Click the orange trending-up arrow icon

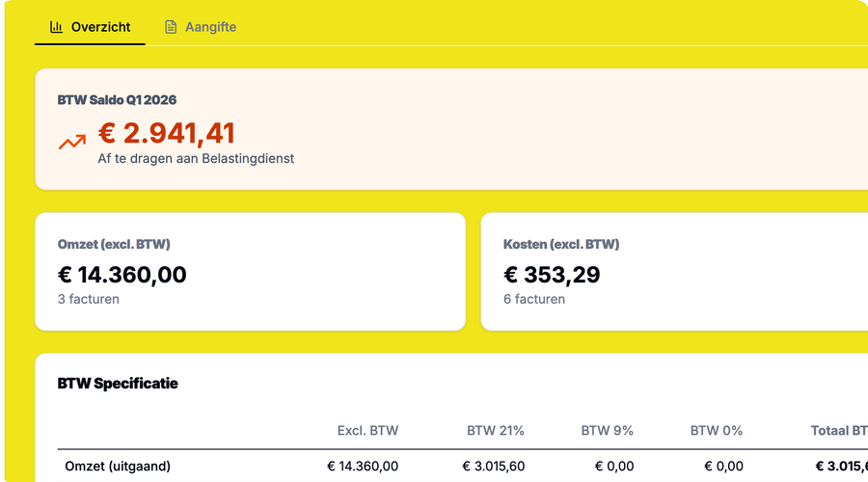(x=72, y=142)
